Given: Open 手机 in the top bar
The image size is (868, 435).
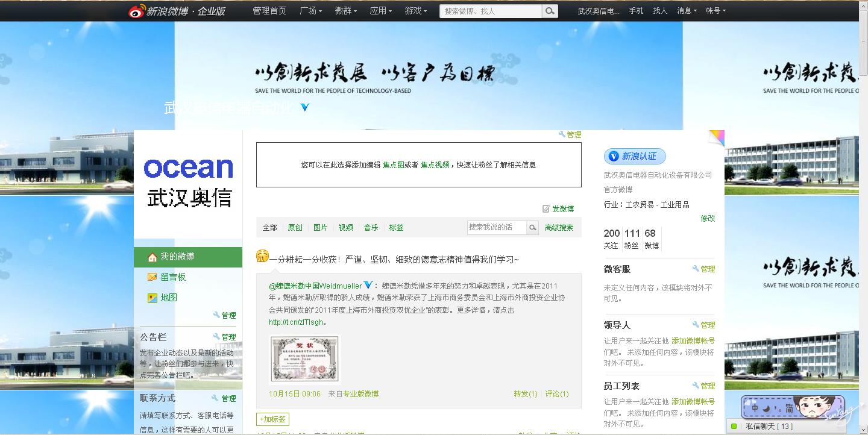Looking at the screenshot, I should pos(636,11).
